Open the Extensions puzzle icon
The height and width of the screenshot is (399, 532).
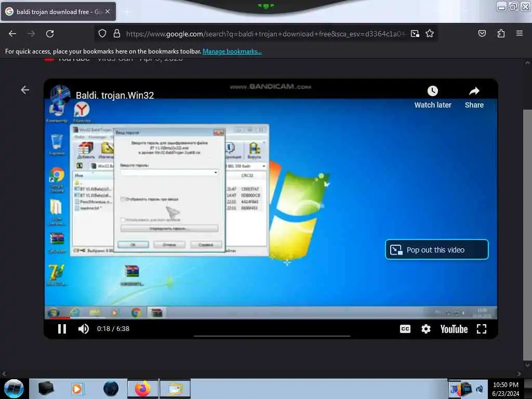(501, 34)
